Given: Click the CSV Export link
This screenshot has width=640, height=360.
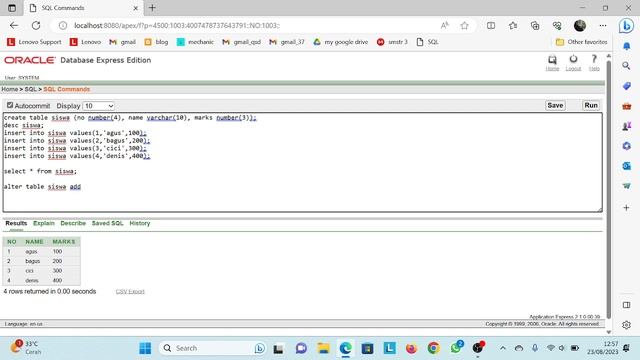Looking at the screenshot, I should click(x=130, y=291).
